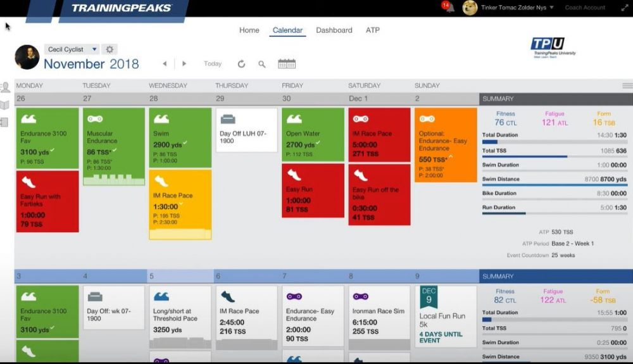
Task: Click the DEC 9 event flag icon
Action: [x=429, y=297]
